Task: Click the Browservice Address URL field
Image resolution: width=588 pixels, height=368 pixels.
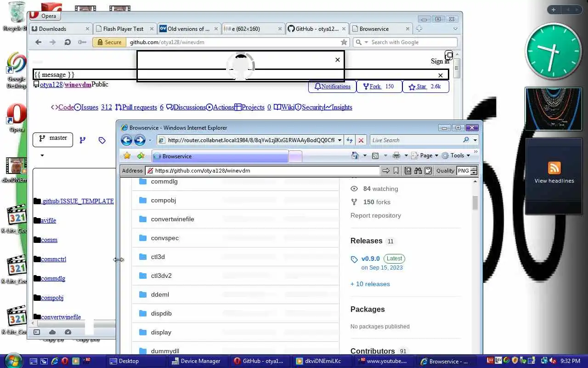Action: point(262,171)
